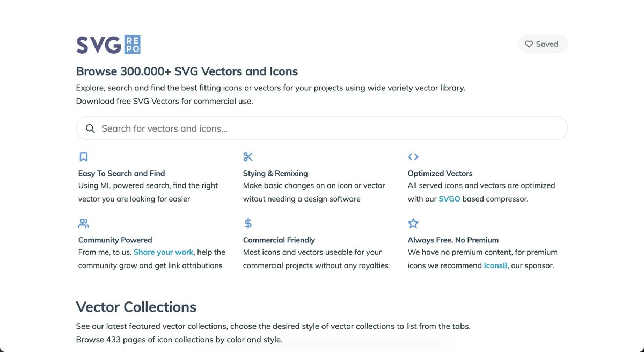Click the magnifier icon in search bar
The image size is (644, 352).
tap(90, 128)
